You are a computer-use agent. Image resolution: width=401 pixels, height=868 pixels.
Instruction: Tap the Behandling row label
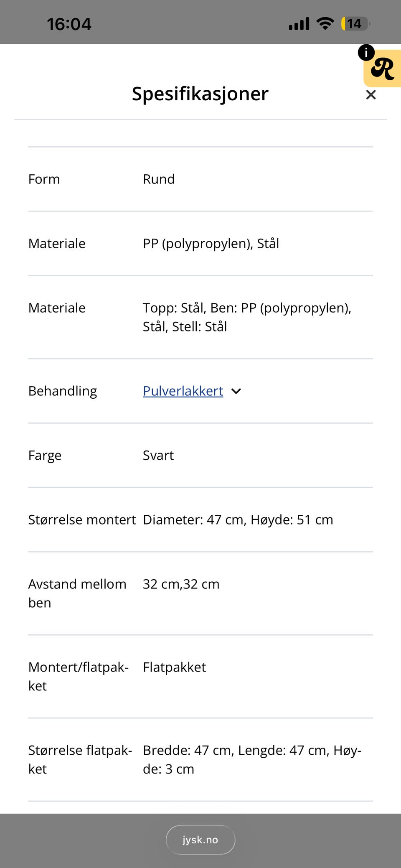(63, 391)
